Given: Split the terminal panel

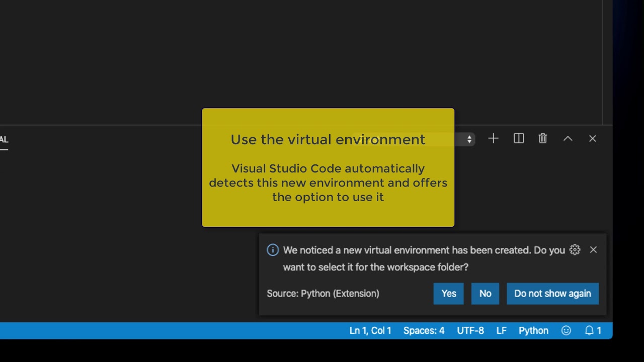Looking at the screenshot, I should (519, 139).
